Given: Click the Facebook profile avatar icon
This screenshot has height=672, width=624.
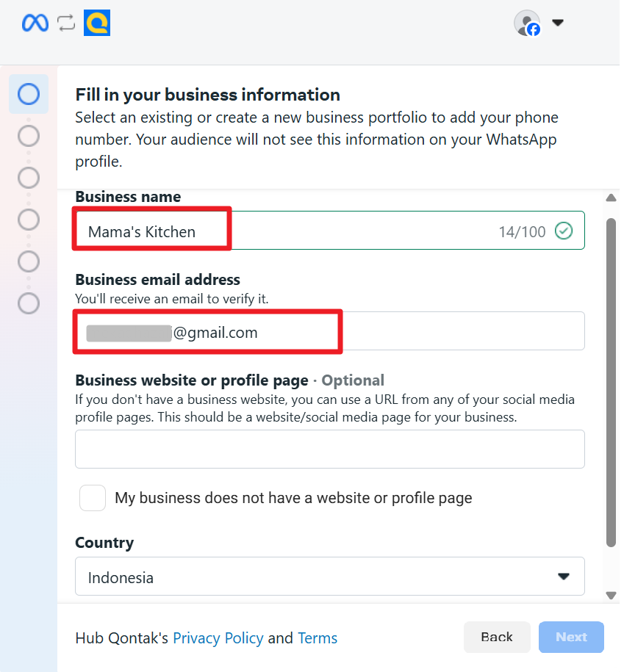Looking at the screenshot, I should coord(527,24).
